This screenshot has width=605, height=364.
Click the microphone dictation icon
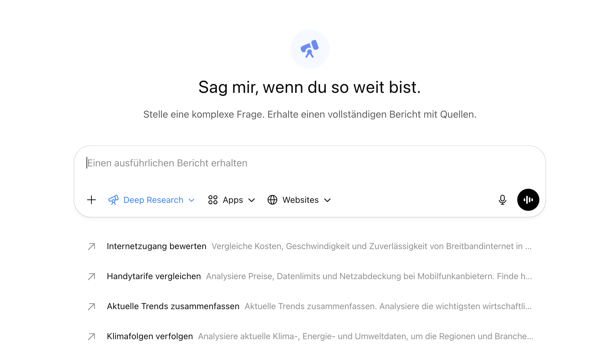[502, 200]
